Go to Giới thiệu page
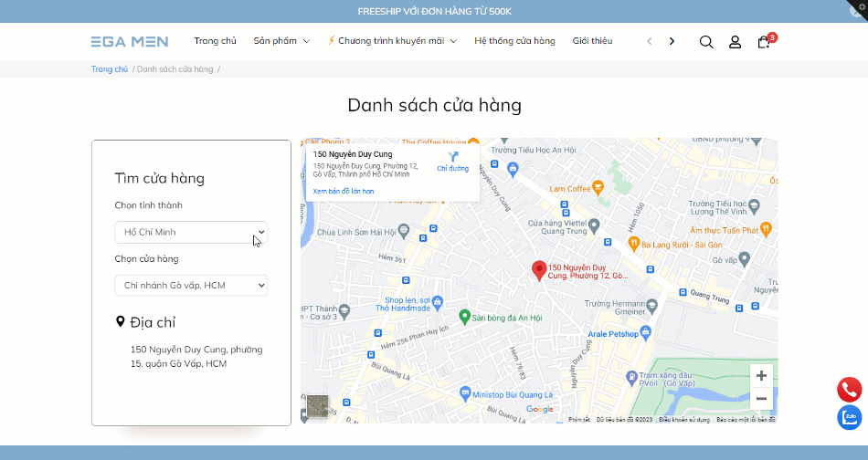868x460 pixels. pyautogui.click(x=592, y=41)
